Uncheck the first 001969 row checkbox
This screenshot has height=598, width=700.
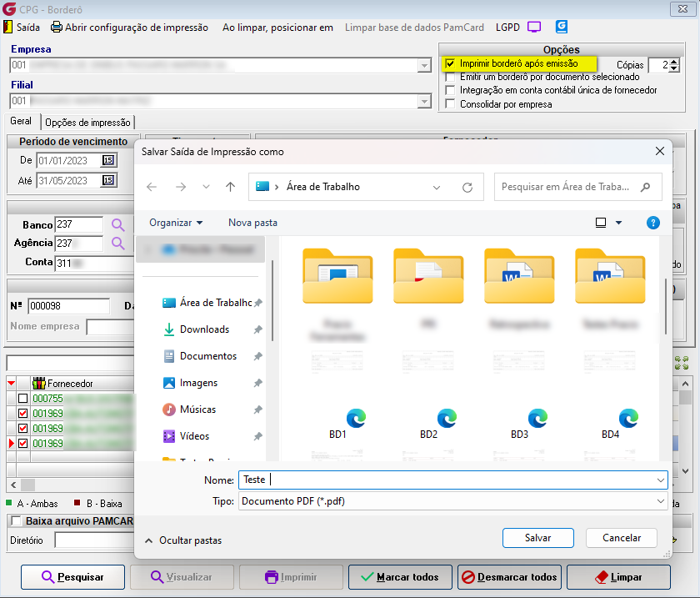pos(22,413)
